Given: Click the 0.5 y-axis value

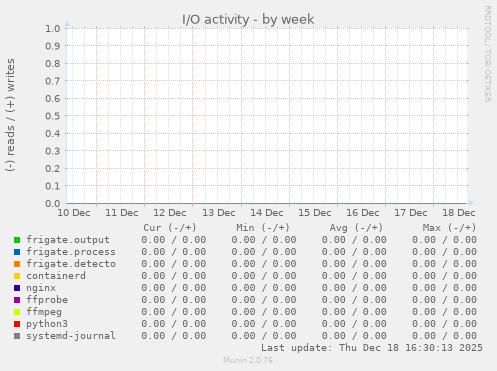Looking at the screenshot, I should click(53, 116).
